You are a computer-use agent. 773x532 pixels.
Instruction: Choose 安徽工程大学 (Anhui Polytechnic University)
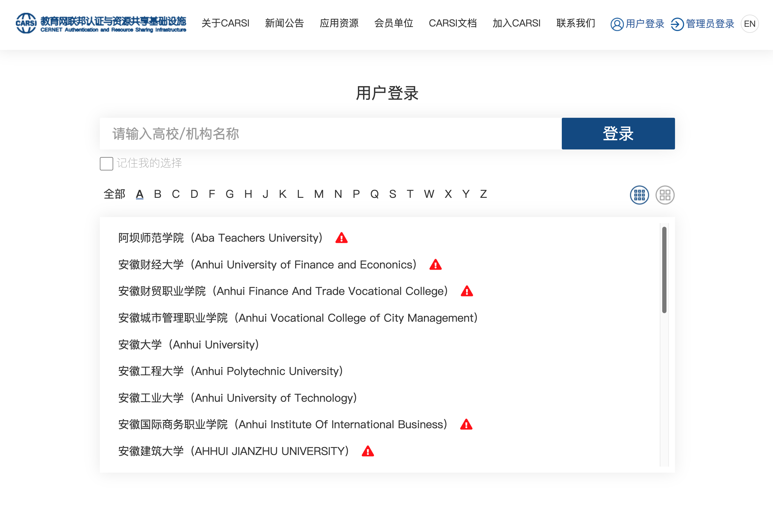(x=231, y=371)
